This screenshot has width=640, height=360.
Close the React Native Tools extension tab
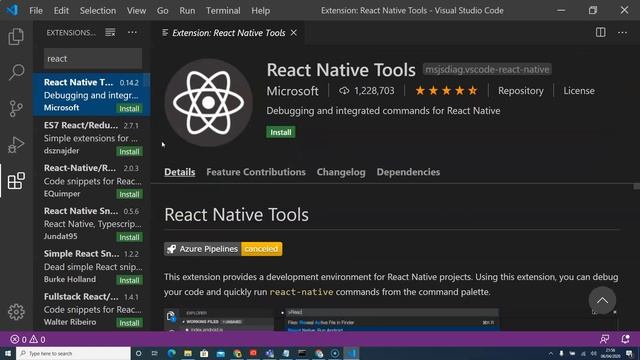pyautogui.click(x=293, y=33)
